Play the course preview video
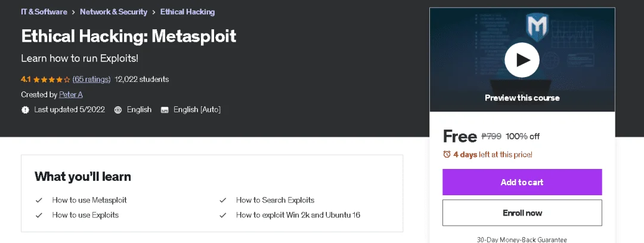 [522, 60]
